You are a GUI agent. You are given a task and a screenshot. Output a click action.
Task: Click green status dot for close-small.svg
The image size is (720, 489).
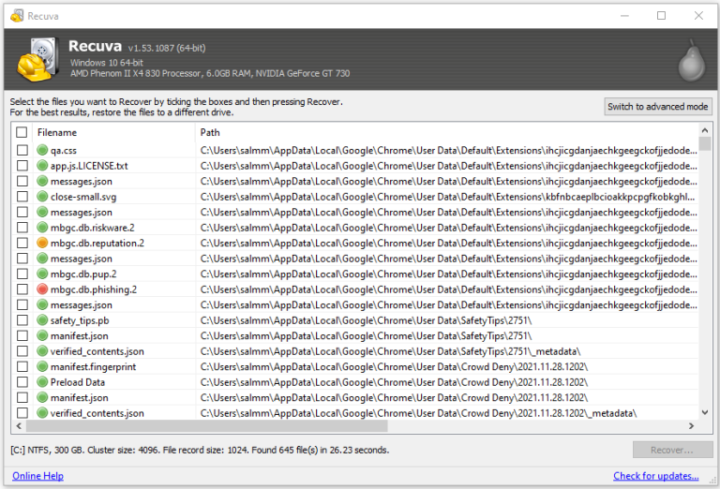click(42, 197)
